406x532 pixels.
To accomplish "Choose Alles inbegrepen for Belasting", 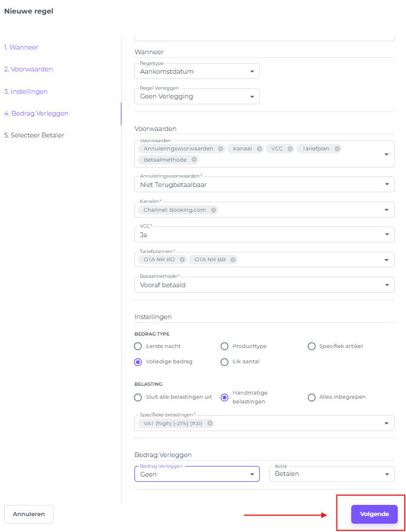I will click(x=312, y=398).
